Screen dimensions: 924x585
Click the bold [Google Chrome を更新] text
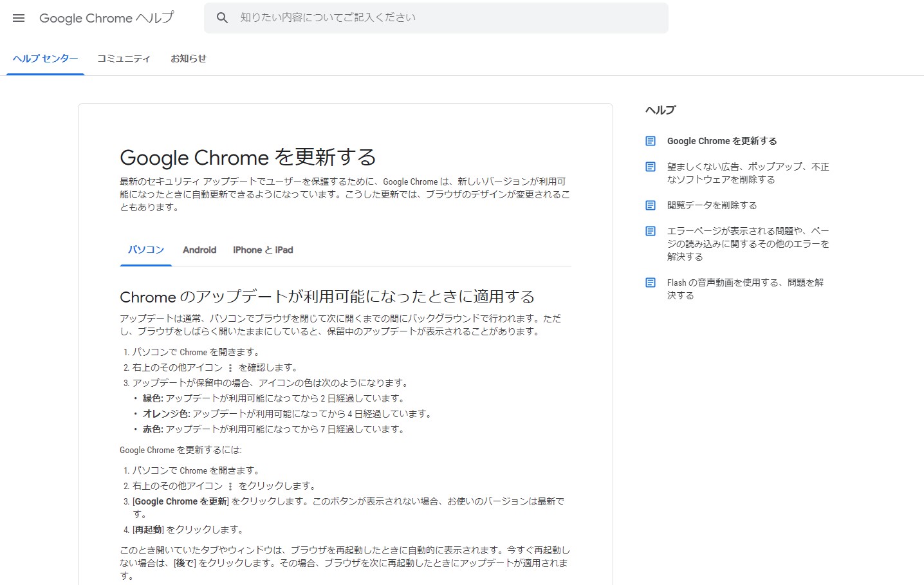181,501
